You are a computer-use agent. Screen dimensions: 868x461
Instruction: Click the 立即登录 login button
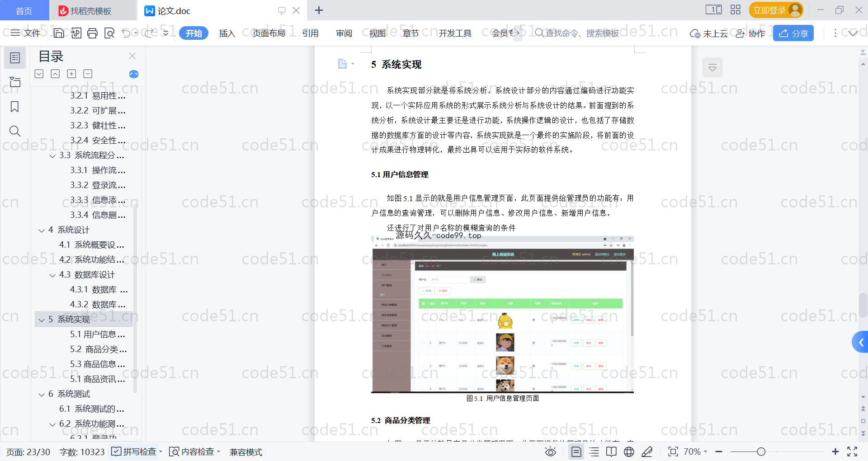pyautogui.click(x=776, y=10)
